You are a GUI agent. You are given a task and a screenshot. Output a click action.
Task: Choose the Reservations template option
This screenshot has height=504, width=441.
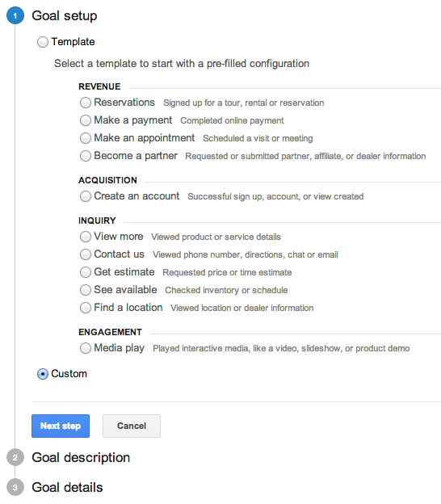click(x=85, y=103)
